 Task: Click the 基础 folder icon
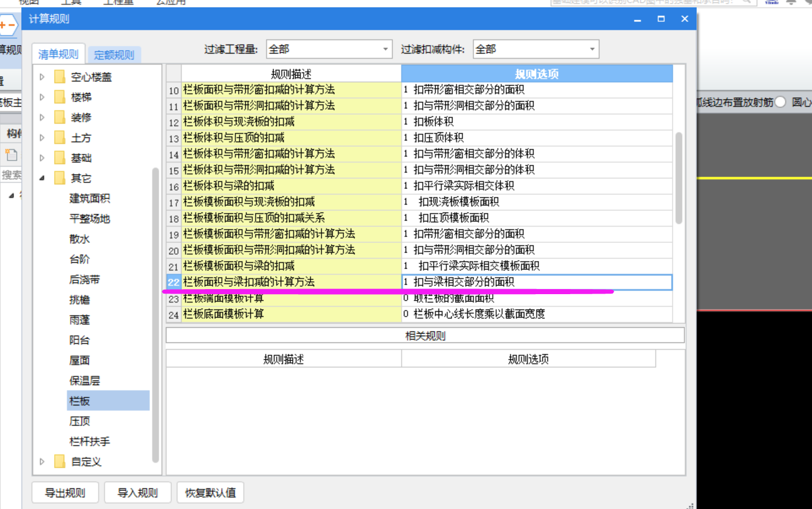[x=60, y=158]
